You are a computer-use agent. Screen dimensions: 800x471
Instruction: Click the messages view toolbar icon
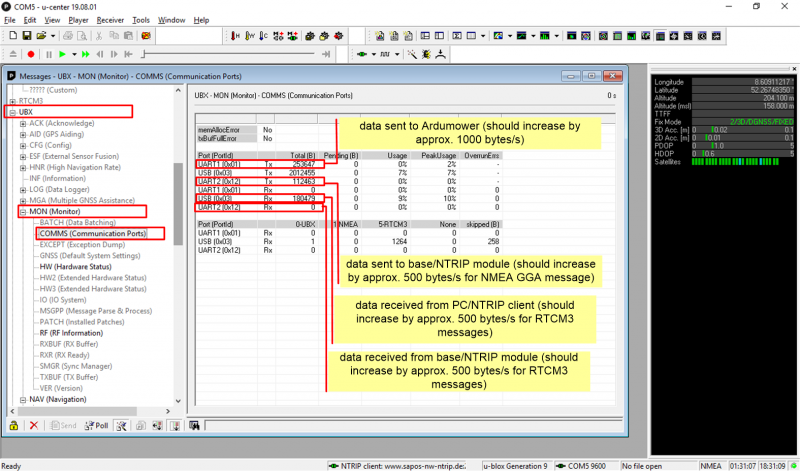425,36
